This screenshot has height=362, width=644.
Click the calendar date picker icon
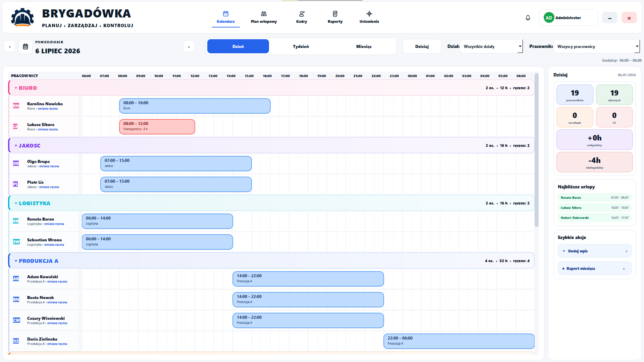[x=25, y=47]
